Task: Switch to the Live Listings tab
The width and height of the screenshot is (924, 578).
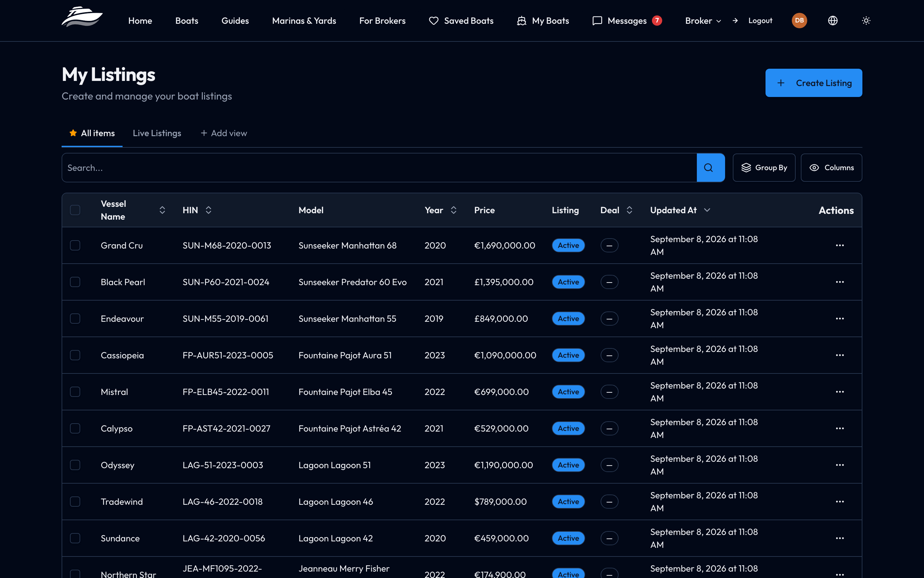Action: pyautogui.click(x=157, y=133)
